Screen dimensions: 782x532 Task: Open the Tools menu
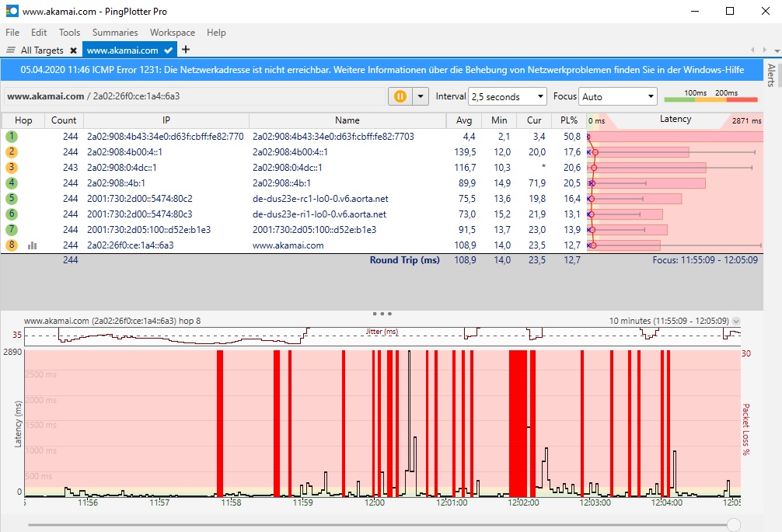coord(69,33)
